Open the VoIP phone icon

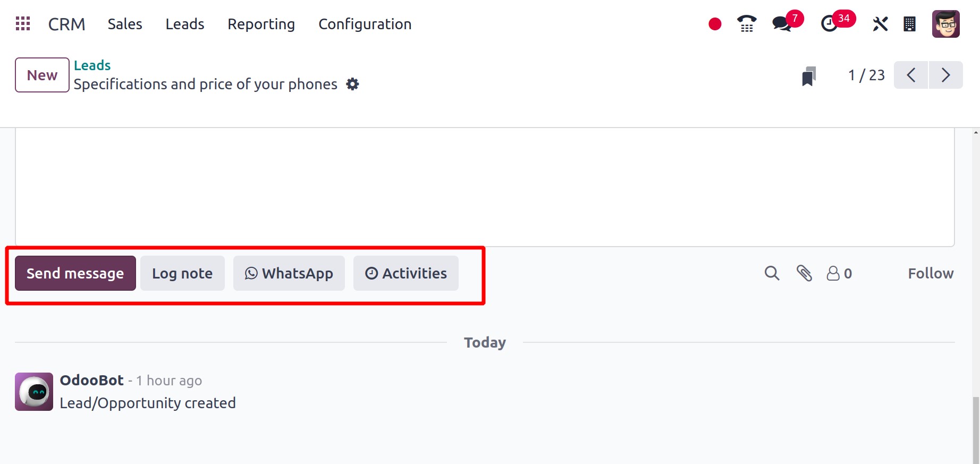[747, 24]
